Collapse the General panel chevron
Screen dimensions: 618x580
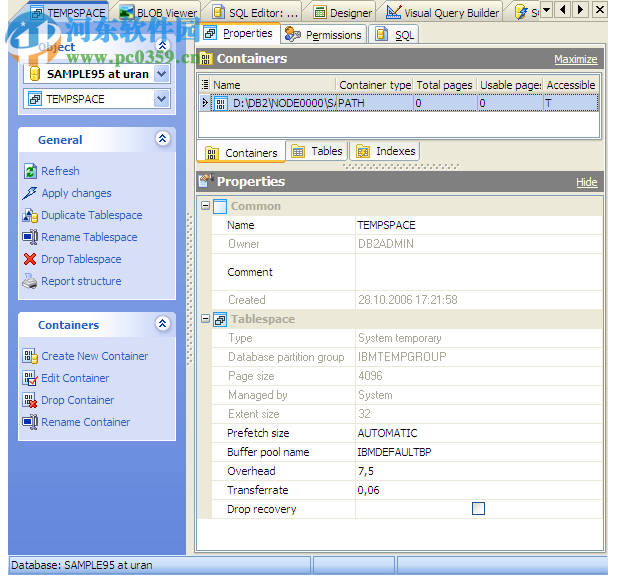[x=162, y=139]
